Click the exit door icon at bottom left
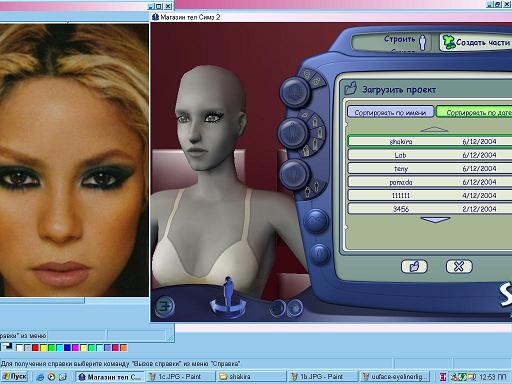 [x=165, y=306]
